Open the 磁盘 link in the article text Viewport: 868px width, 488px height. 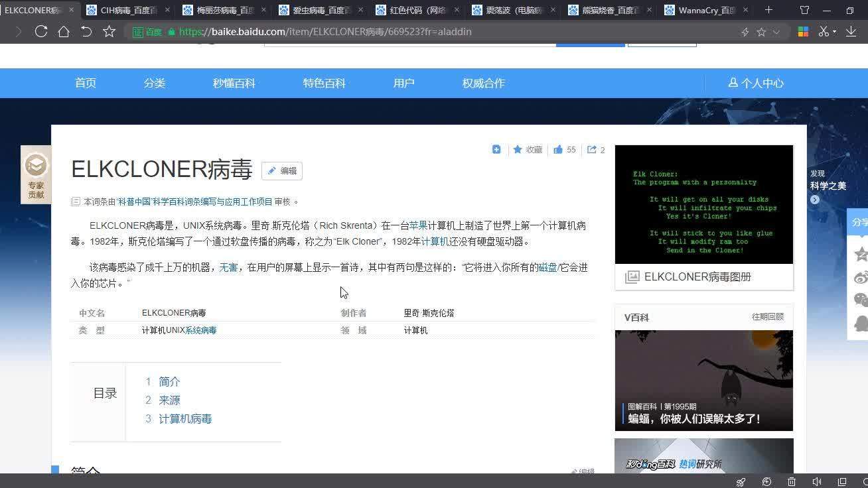[x=548, y=267]
